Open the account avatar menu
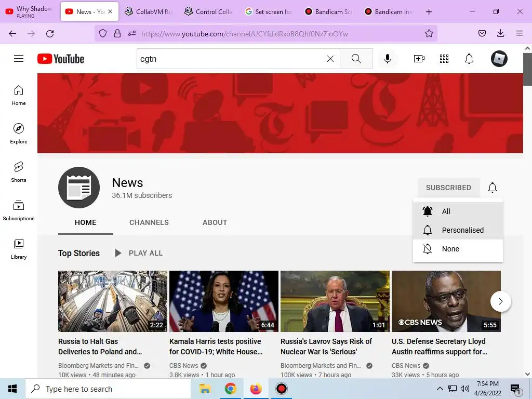The height and width of the screenshot is (399, 532). 499,59
